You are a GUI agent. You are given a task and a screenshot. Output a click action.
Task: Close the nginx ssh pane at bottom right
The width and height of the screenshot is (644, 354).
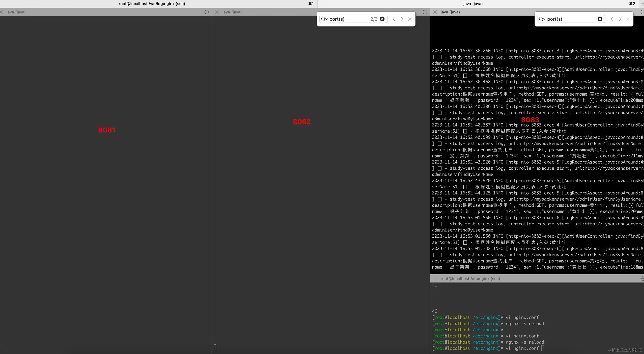tap(435, 279)
